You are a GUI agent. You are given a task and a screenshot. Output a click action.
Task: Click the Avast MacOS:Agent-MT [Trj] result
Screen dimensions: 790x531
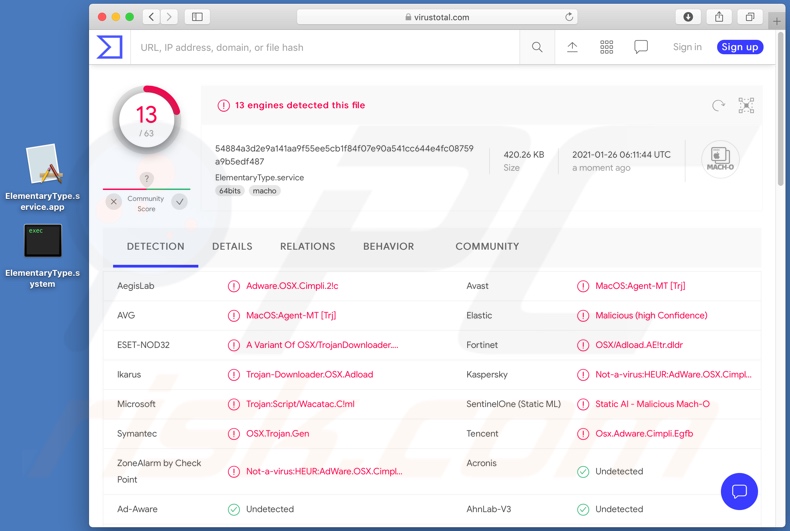click(x=640, y=286)
